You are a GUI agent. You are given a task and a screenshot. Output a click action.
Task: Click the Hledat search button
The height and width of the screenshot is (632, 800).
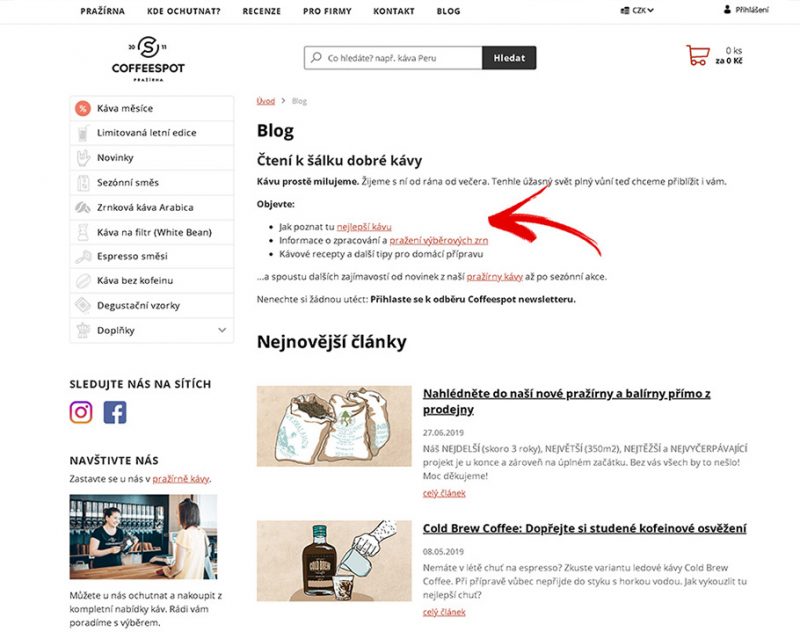pos(509,58)
